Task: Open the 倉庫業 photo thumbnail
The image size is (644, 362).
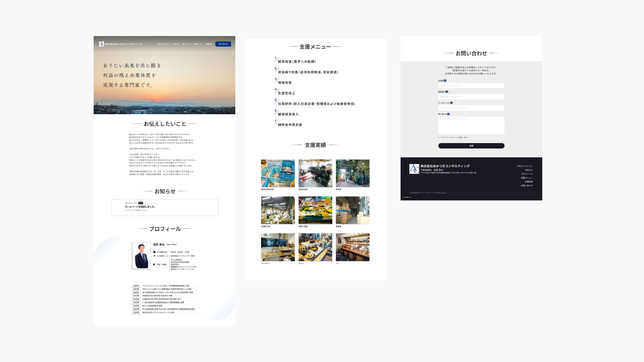Action: point(353,210)
